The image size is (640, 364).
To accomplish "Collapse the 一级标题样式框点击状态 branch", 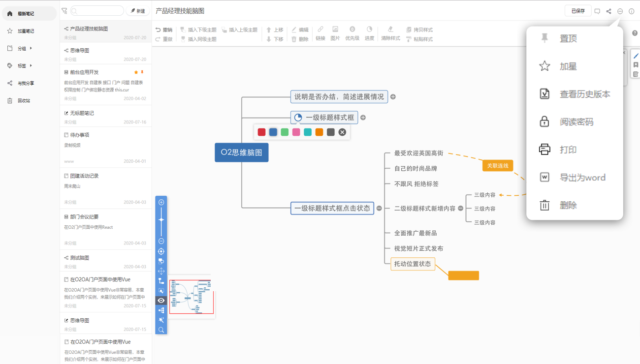I will click(x=379, y=209).
